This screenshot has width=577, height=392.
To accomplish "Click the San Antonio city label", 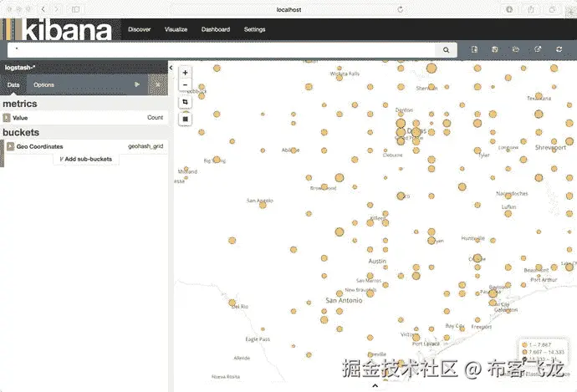I will [344, 300].
